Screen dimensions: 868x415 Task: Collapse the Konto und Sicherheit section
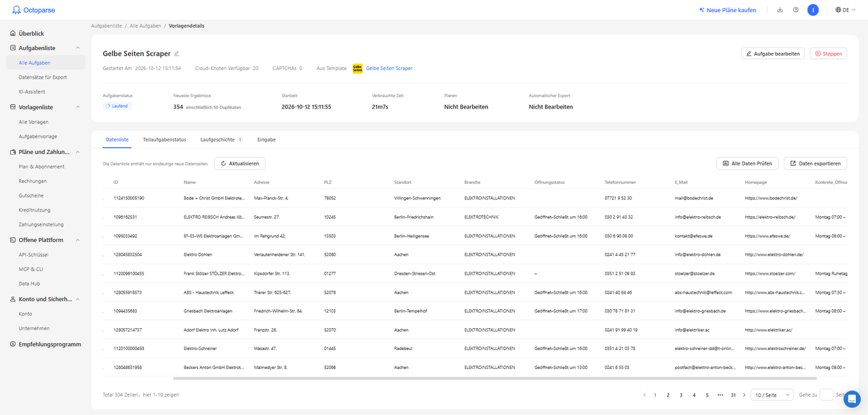pyautogui.click(x=78, y=299)
